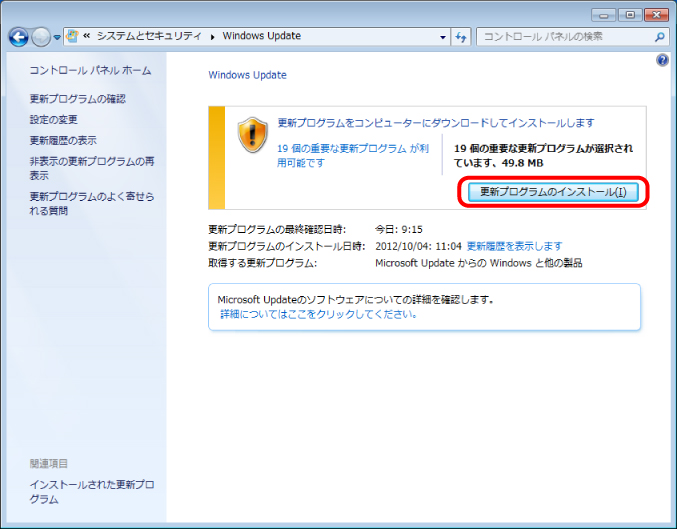677x529 pixels.
Task: Open 設定の変更
Action: 53,120
